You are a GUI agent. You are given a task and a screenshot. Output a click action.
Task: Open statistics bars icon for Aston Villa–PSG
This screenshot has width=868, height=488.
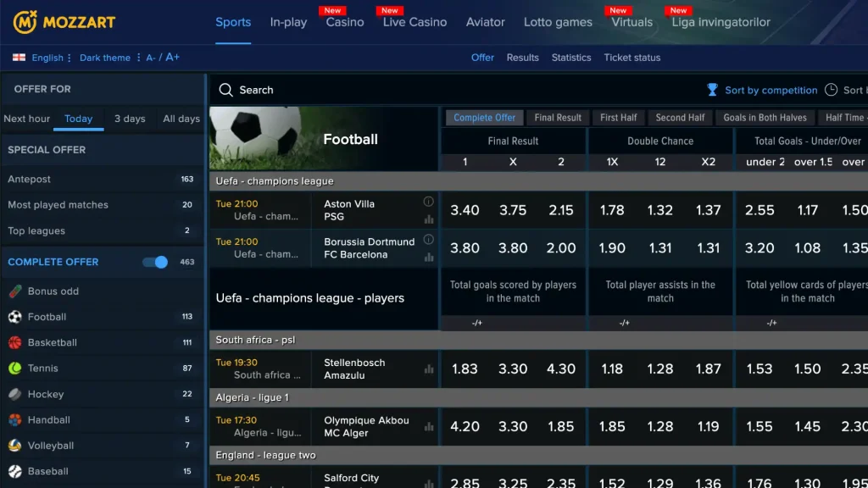point(428,219)
